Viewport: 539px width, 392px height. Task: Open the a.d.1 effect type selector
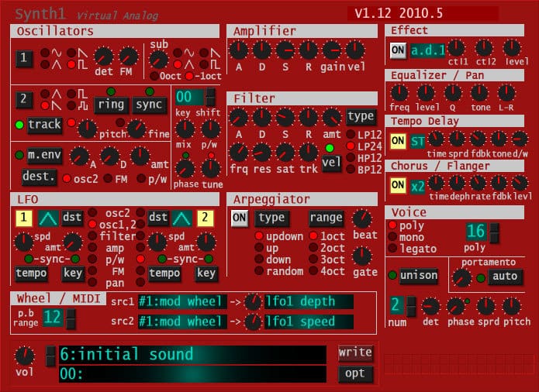pyautogui.click(x=427, y=50)
